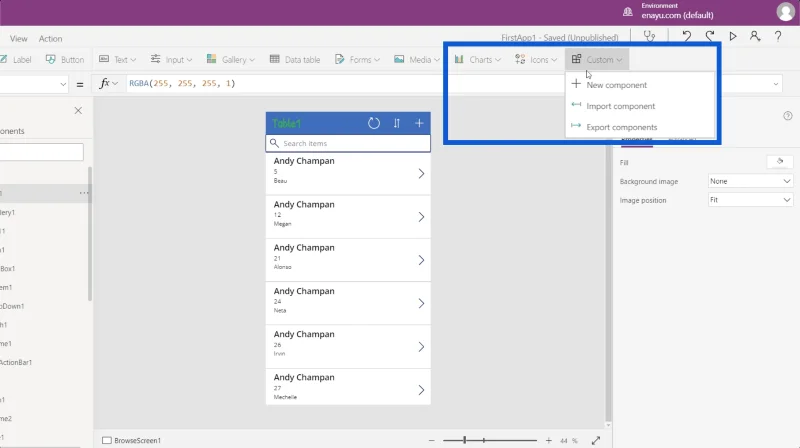
Task: Click the plus icon in Table1 header
Action: 419,123
